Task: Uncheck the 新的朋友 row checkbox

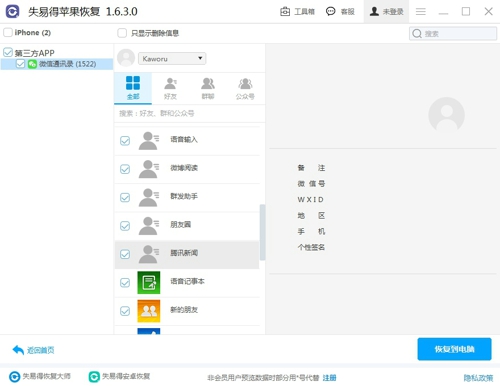Action: (x=125, y=311)
